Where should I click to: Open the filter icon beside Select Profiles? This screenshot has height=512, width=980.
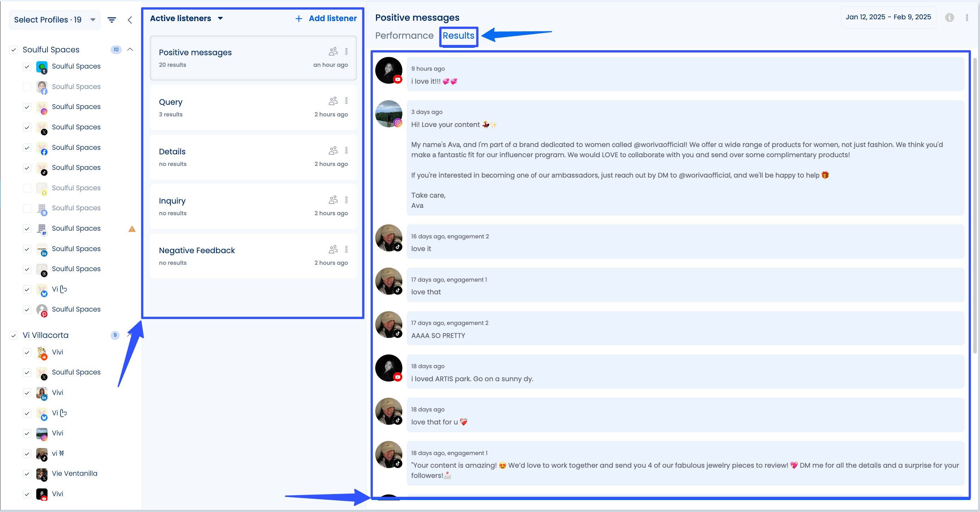pos(112,20)
